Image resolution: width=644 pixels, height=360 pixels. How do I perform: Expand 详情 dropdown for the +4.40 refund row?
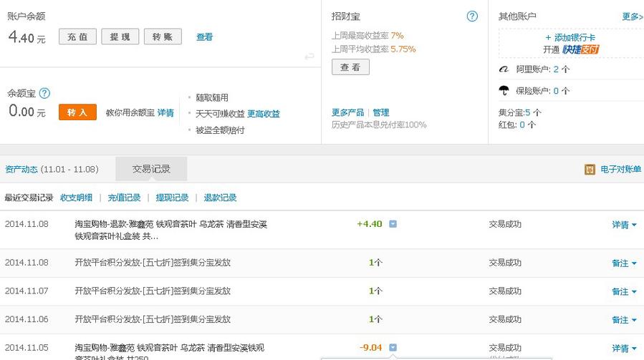pos(624,225)
